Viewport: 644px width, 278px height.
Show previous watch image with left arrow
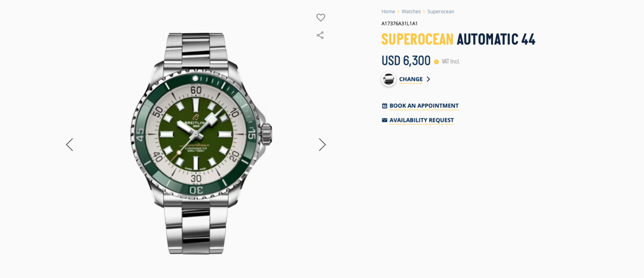(69, 145)
